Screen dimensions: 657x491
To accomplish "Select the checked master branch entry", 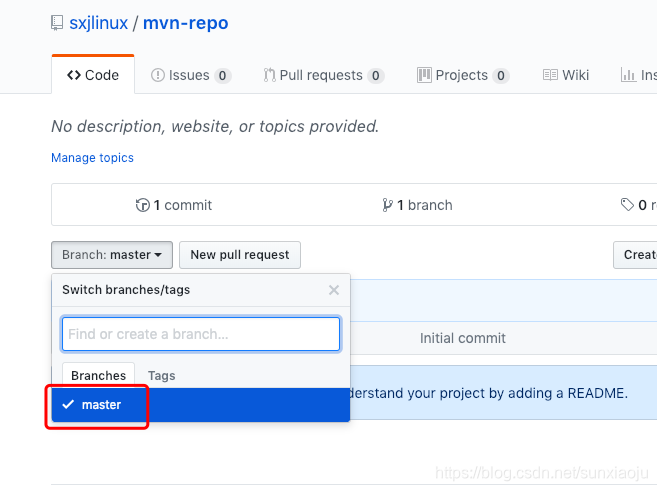I will click(201, 405).
